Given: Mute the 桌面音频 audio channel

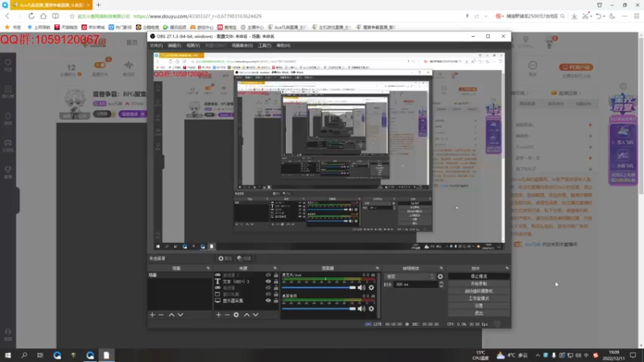Looking at the screenshot, I should click(x=361, y=309).
